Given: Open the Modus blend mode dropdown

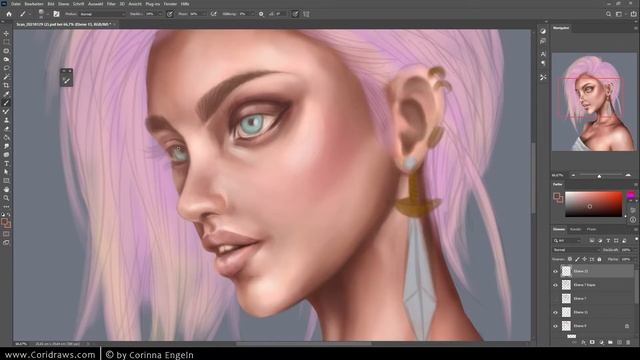Looking at the screenshot, I should coord(102,14).
